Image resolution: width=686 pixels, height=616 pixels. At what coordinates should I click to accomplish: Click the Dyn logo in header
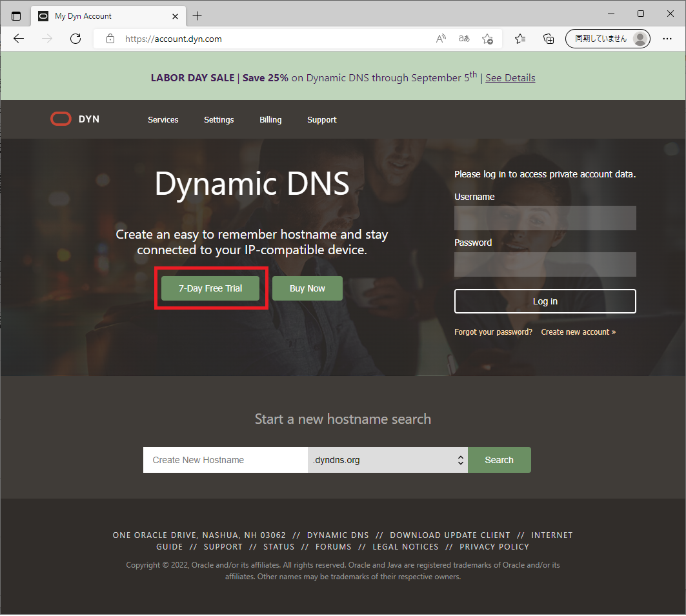tap(75, 119)
